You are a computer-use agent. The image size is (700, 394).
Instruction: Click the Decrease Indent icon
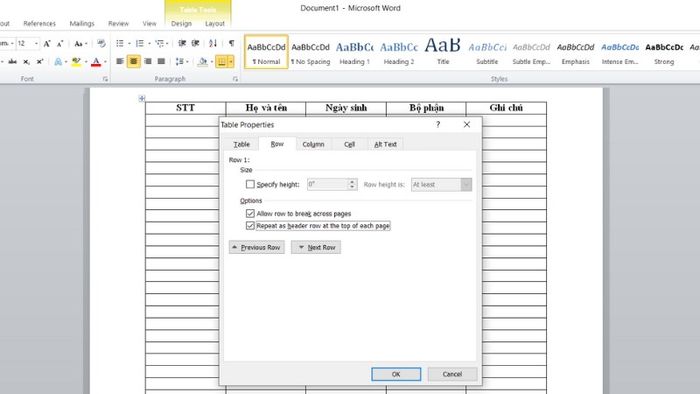coord(182,43)
